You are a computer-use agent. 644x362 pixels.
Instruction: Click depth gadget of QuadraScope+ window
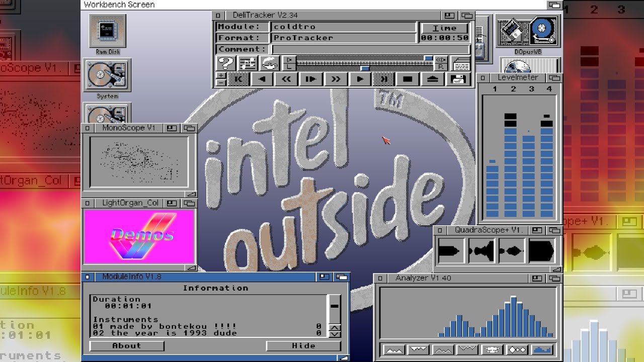click(x=554, y=230)
